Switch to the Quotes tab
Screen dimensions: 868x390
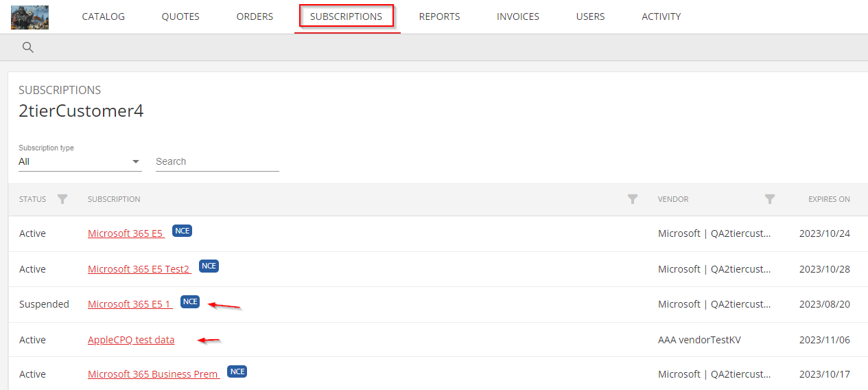[180, 16]
